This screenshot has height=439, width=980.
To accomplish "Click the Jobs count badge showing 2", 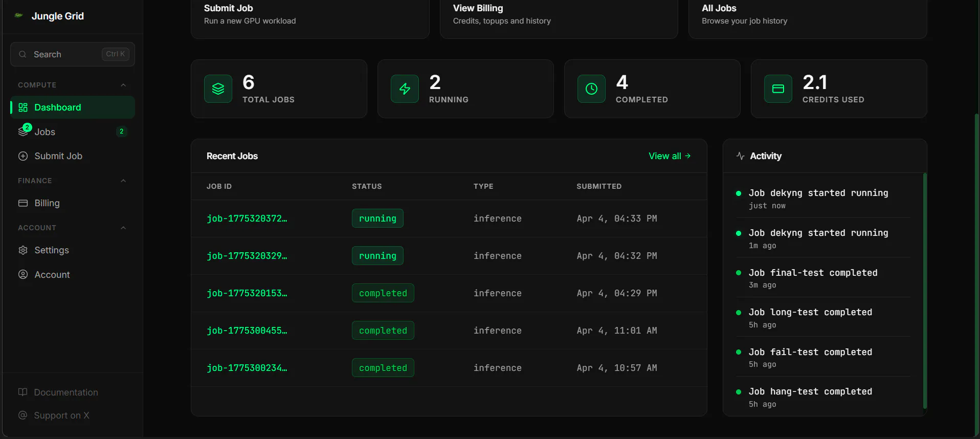I will point(122,131).
